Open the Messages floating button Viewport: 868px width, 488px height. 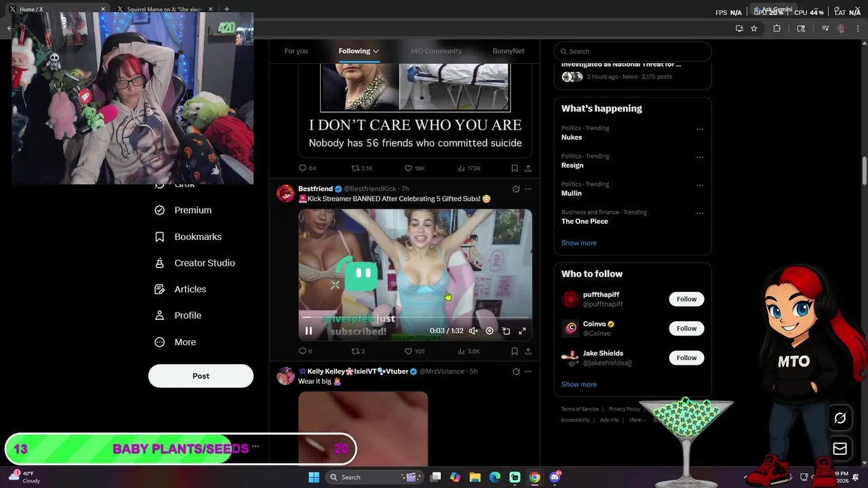840,449
